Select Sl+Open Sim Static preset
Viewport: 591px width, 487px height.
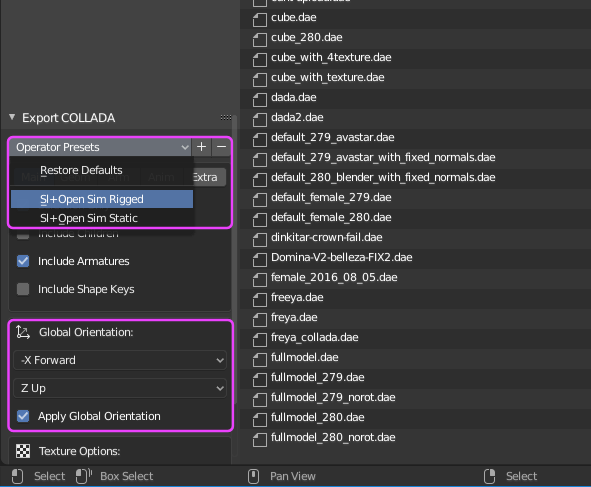click(102, 218)
